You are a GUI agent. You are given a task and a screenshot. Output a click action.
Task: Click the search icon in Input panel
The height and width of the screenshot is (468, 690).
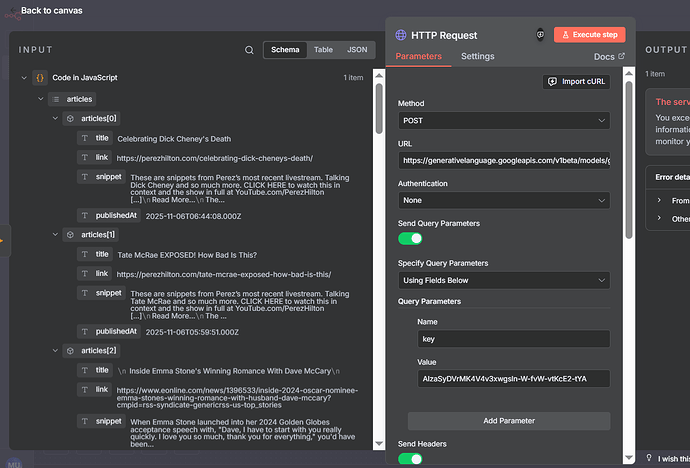pyautogui.click(x=249, y=50)
